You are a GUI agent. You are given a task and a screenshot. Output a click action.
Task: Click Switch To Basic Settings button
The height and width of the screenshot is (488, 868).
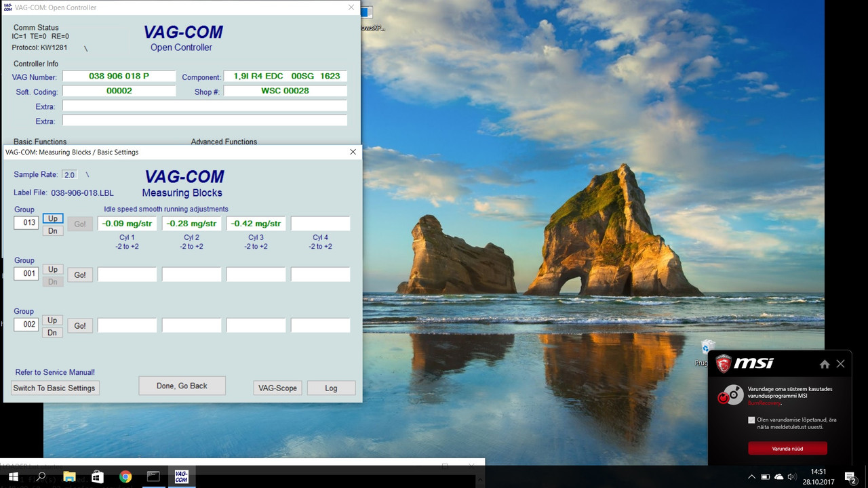54,388
